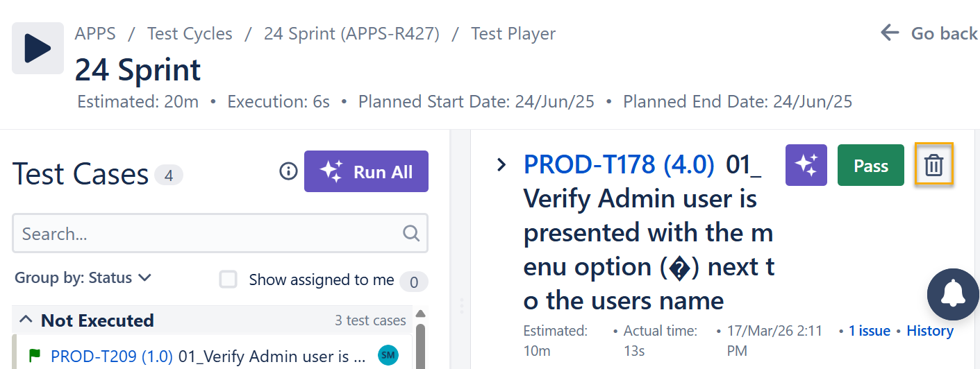Open the 24 Sprint (APPS-R427) breadcrumb
The height and width of the screenshot is (369, 980).
point(351,33)
